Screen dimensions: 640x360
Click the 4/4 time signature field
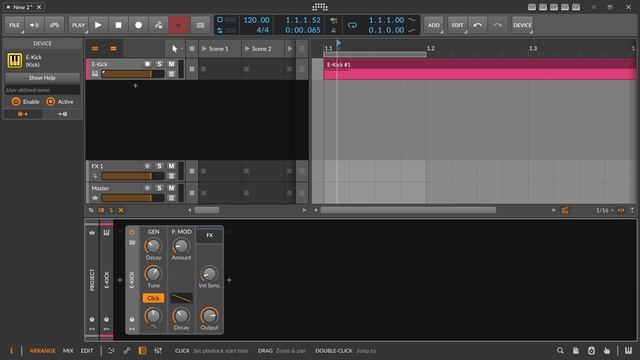coord(262,30)
